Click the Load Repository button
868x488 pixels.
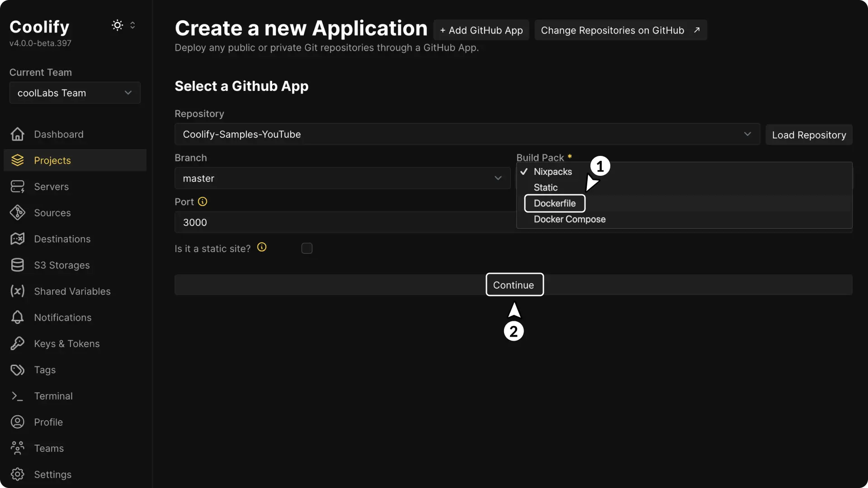pos(809,135)
